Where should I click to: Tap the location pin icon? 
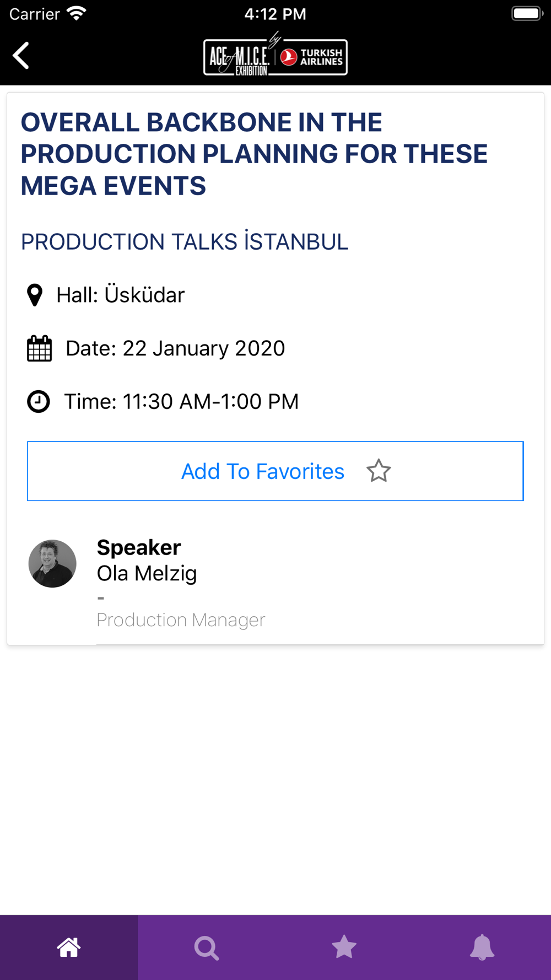pos(35,295)
